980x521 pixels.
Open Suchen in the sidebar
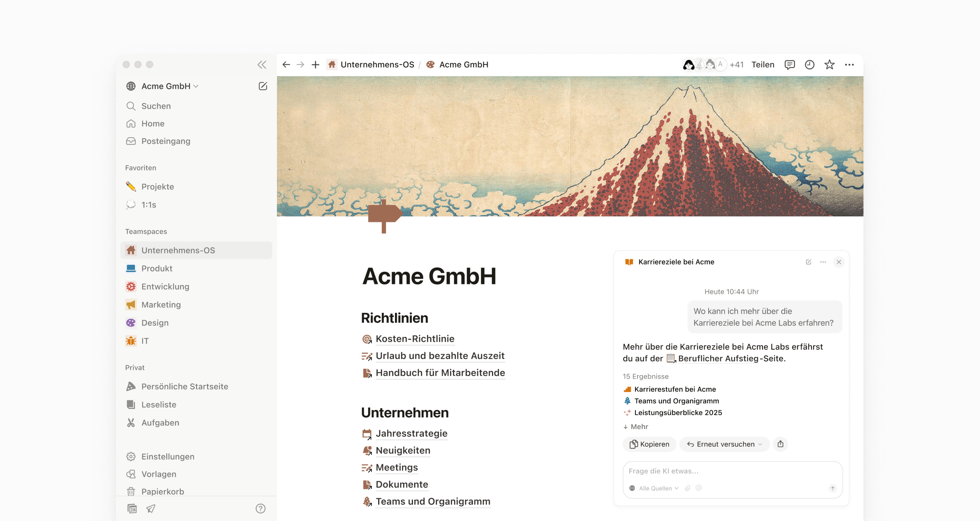(196, 106)
